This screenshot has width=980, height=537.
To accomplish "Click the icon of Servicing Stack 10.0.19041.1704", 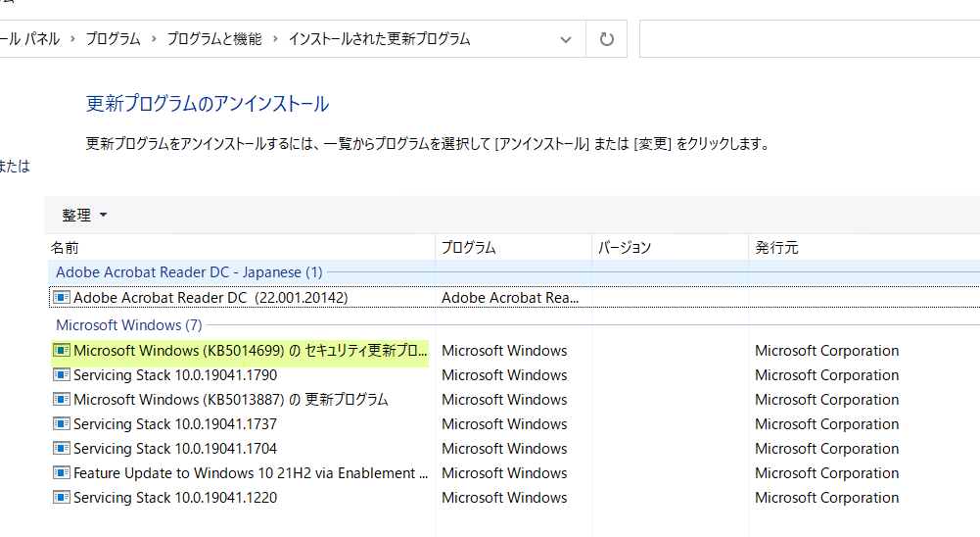I will coord(62,448).
